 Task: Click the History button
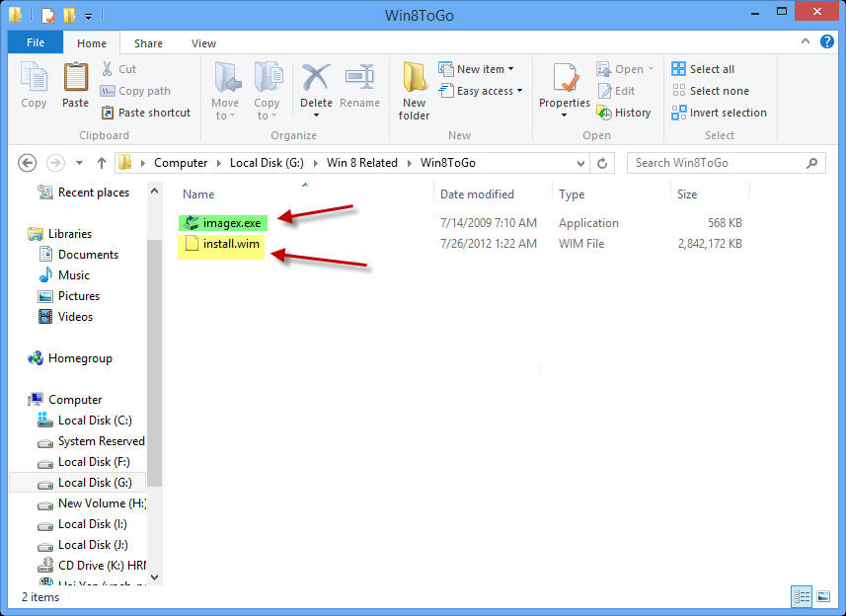[624, 113]
